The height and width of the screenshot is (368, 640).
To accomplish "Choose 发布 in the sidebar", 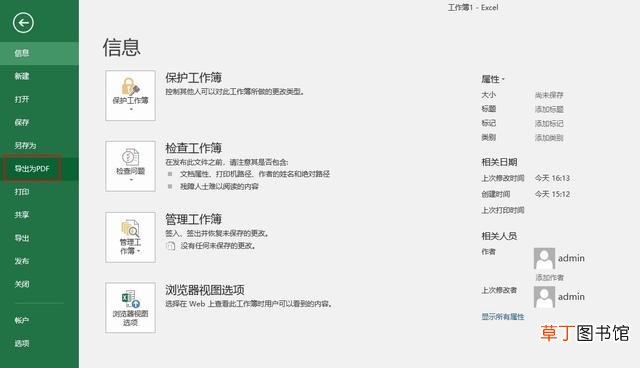I will pyautogui.click(x=39, y=261).
